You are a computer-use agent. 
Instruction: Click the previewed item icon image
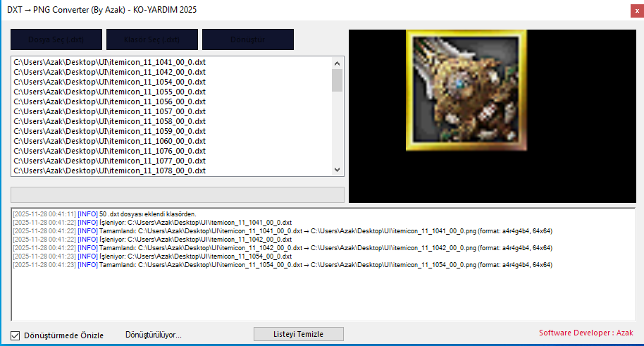pos(466,90)
